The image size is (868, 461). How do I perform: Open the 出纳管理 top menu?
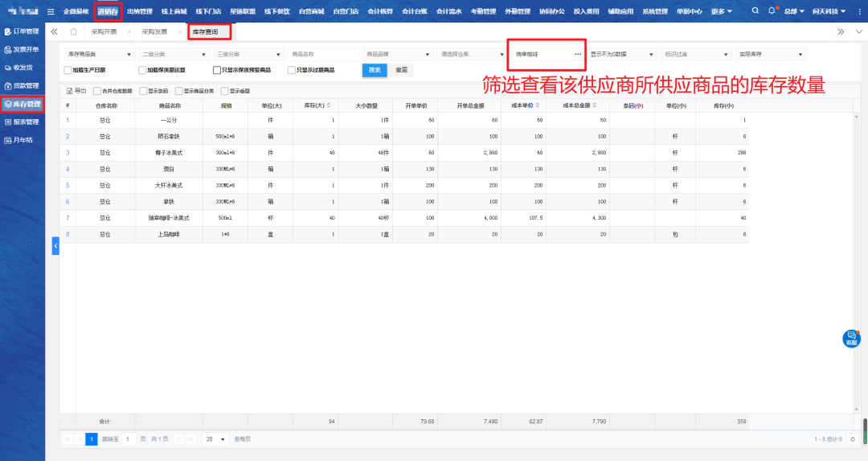tap(140, 11)
